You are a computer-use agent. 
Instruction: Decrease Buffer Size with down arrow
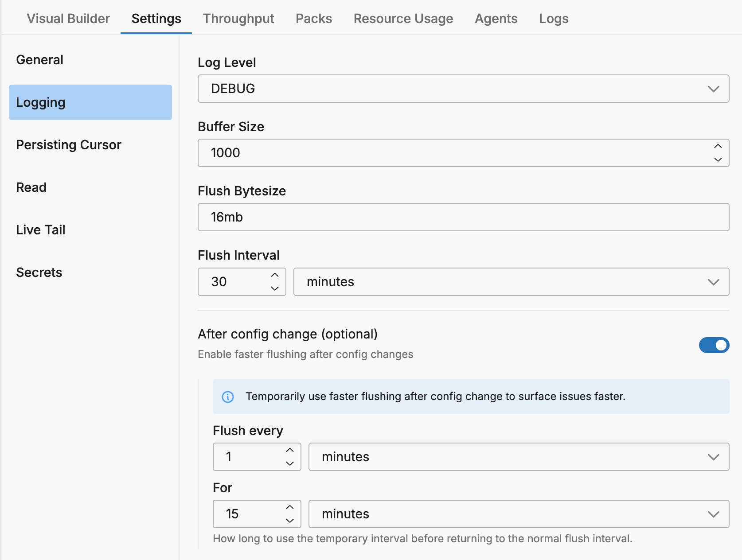tap(718, 159)
